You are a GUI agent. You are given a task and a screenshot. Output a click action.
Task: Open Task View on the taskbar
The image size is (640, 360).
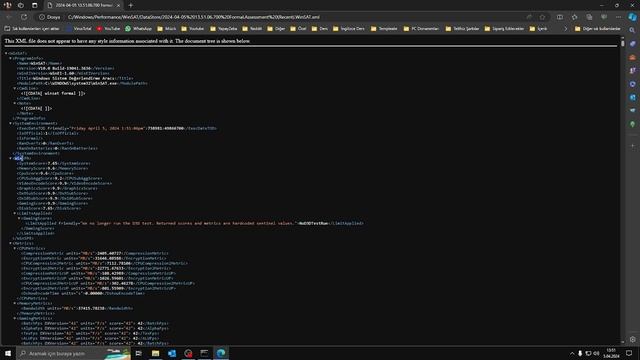coord(139,353)
